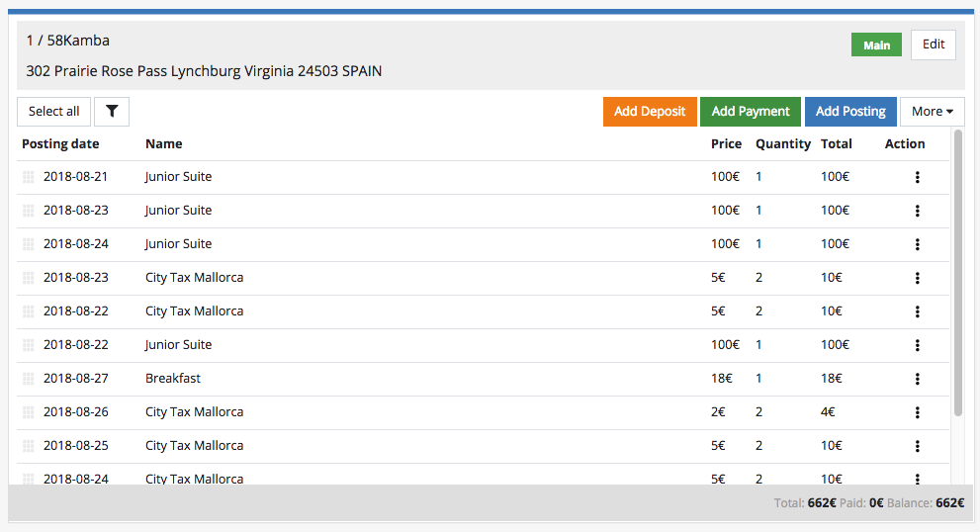Image resolution: width=980 pixels, height=532 pixels.
Task: Open the filter funnel icon
Action: pos(112,112)
